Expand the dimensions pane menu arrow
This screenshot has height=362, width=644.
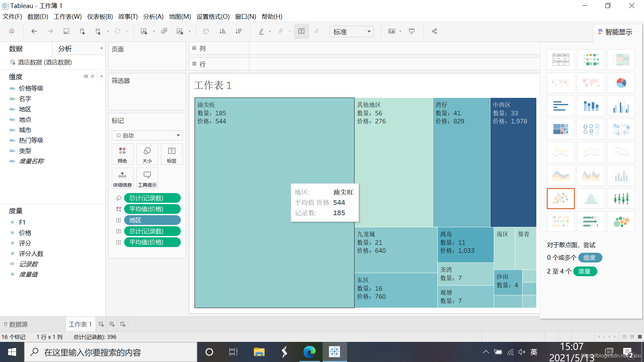tap(101, 76)
